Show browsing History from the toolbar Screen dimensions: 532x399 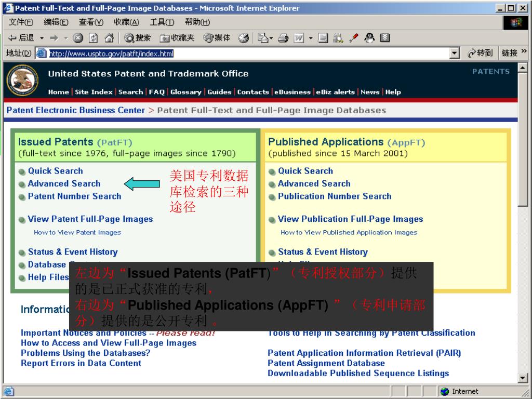[243, 37]
